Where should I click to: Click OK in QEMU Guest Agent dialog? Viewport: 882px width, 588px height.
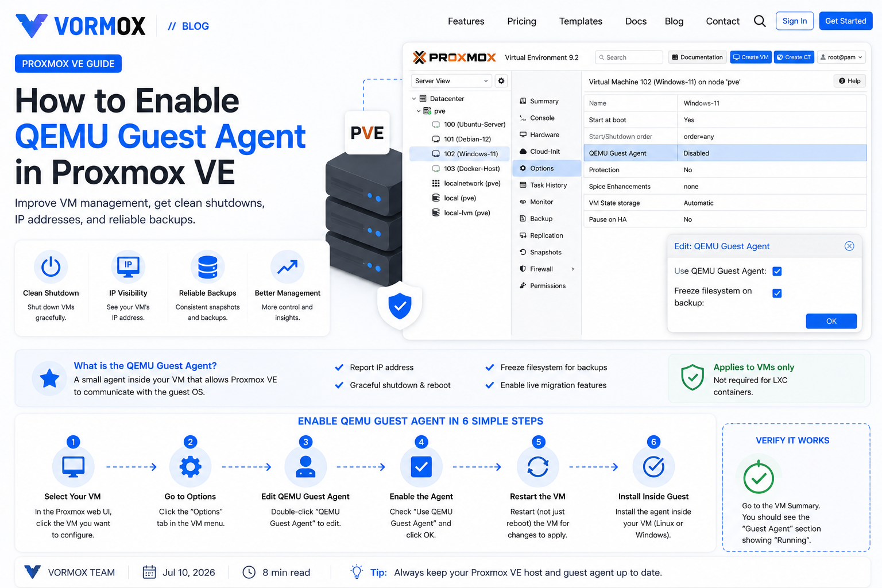point(831,321)
